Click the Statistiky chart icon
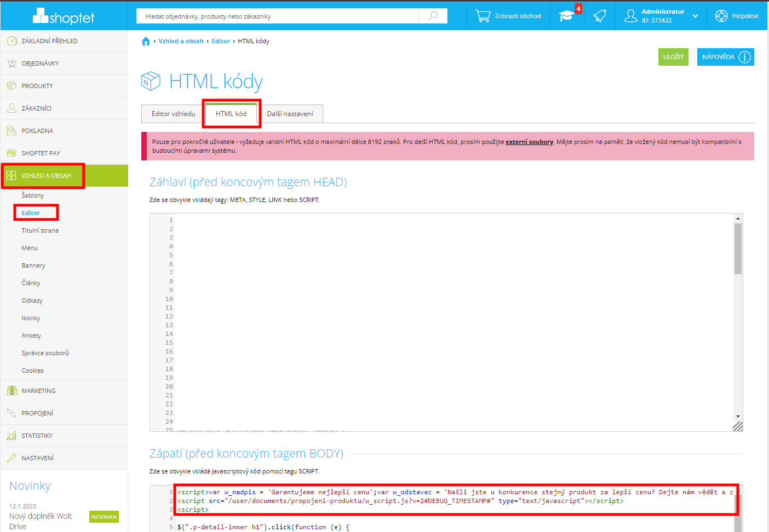The width and height of the screenshot is (769, 532). [x=12, y=436]
